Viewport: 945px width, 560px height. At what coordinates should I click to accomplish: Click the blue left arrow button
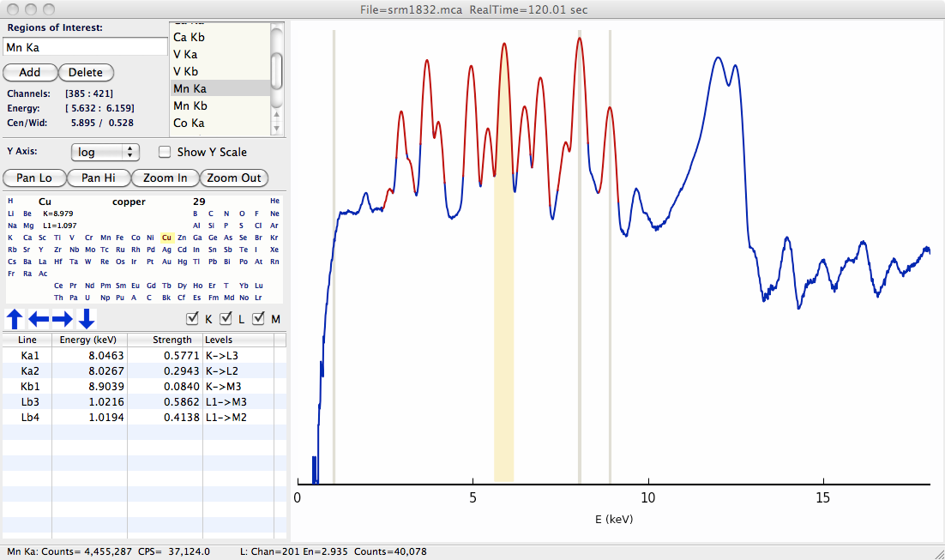point(39,320)
